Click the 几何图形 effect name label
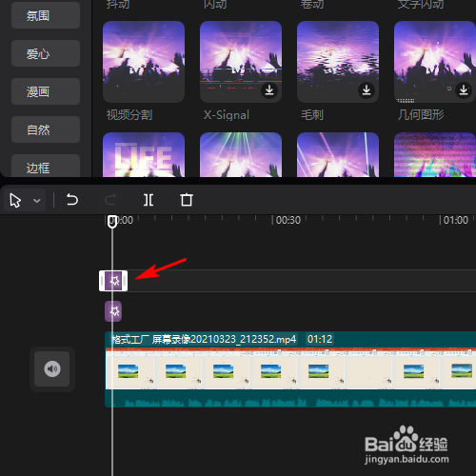Screen dimensions: 476x476 [421, 114]
